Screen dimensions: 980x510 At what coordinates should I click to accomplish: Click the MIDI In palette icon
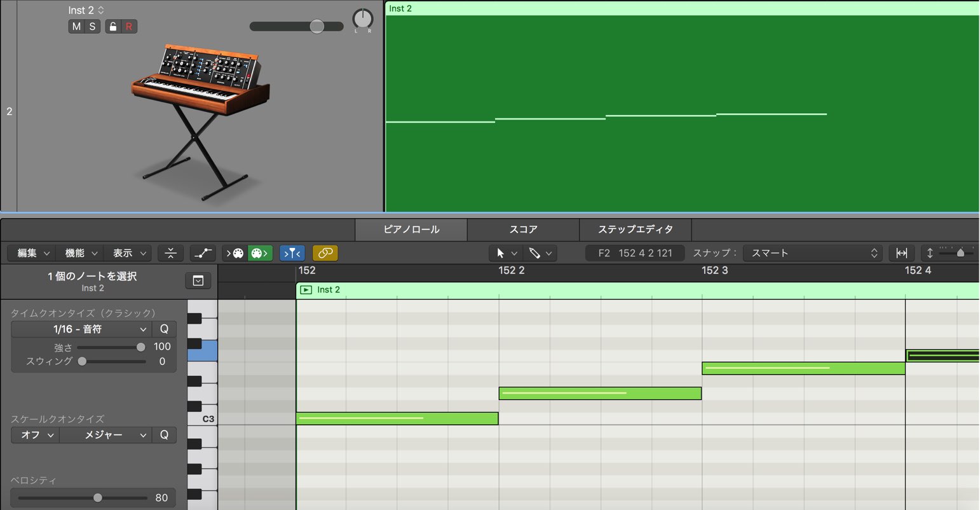point(235,253)
